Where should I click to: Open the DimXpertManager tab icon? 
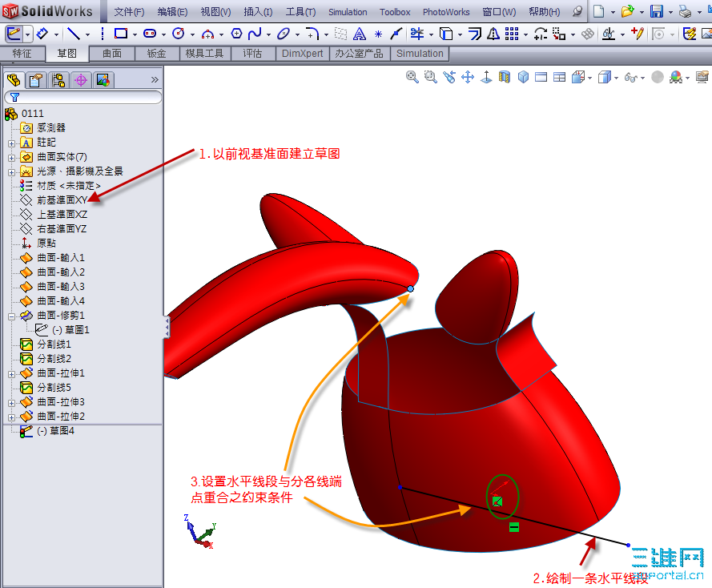81,80
